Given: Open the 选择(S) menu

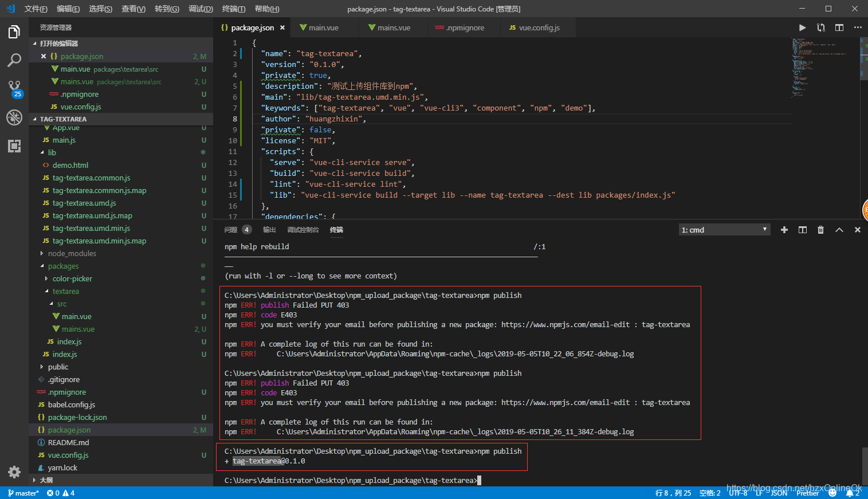Looking at the screenshot, I should 101,9.
